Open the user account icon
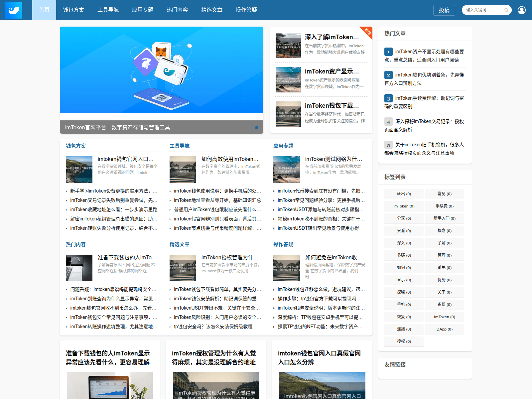This screenshot has width=532, height=399. point(521,10)
